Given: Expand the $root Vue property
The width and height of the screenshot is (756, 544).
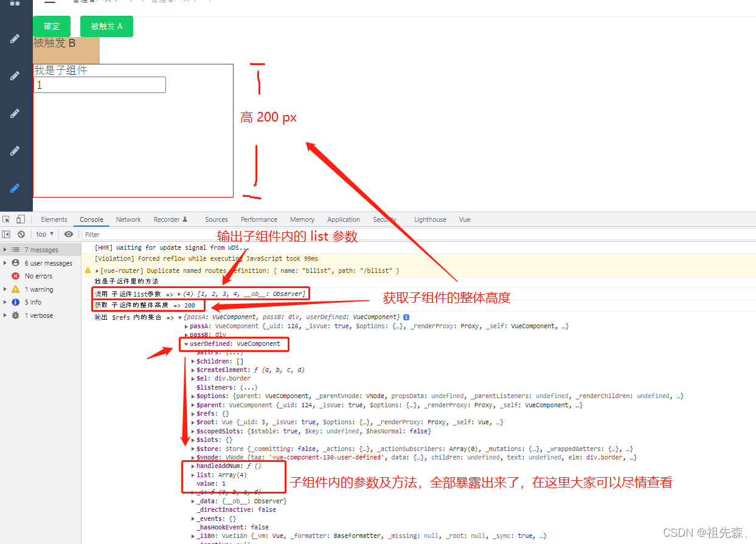Looking at the screenshot, I should pos(193,422).
